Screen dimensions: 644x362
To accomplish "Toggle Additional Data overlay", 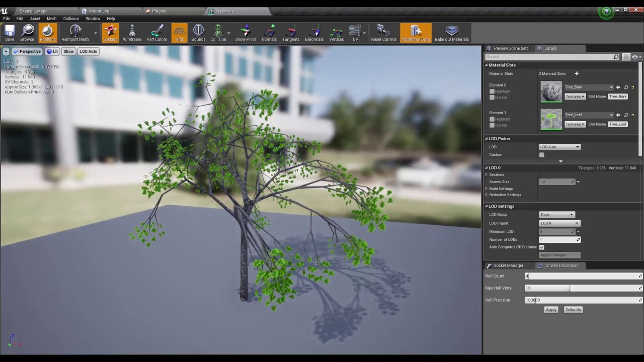I will click(x=416, y=33).
